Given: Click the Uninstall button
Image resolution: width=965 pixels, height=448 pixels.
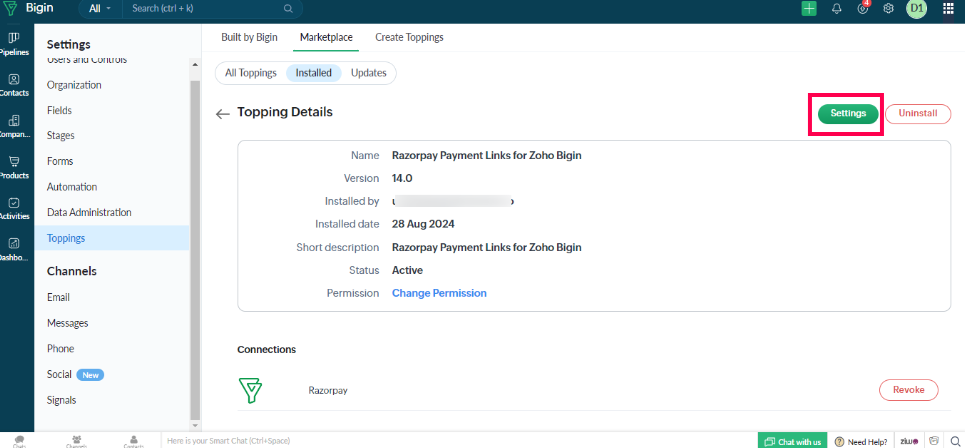Looking at the screenshot, I should pos(918,114).
